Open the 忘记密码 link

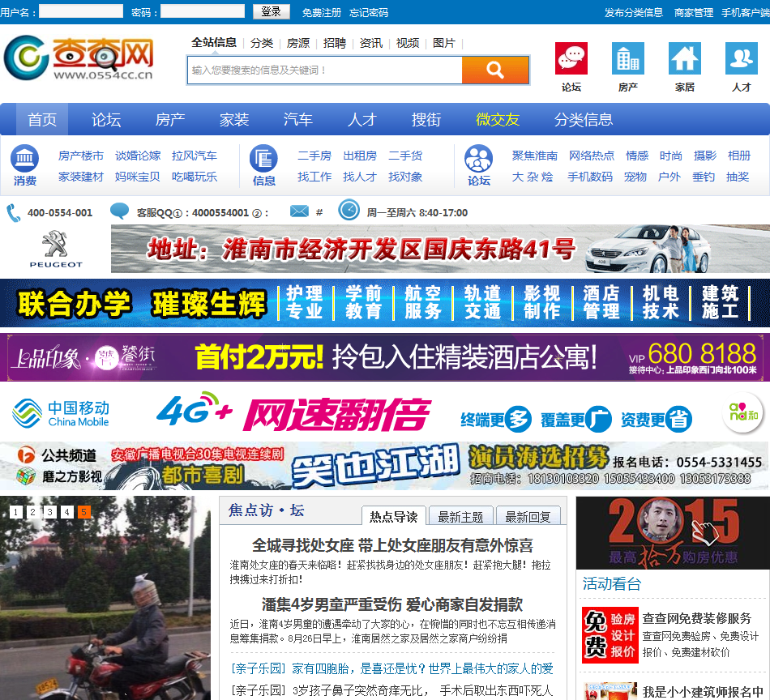[x=369, y=12]
